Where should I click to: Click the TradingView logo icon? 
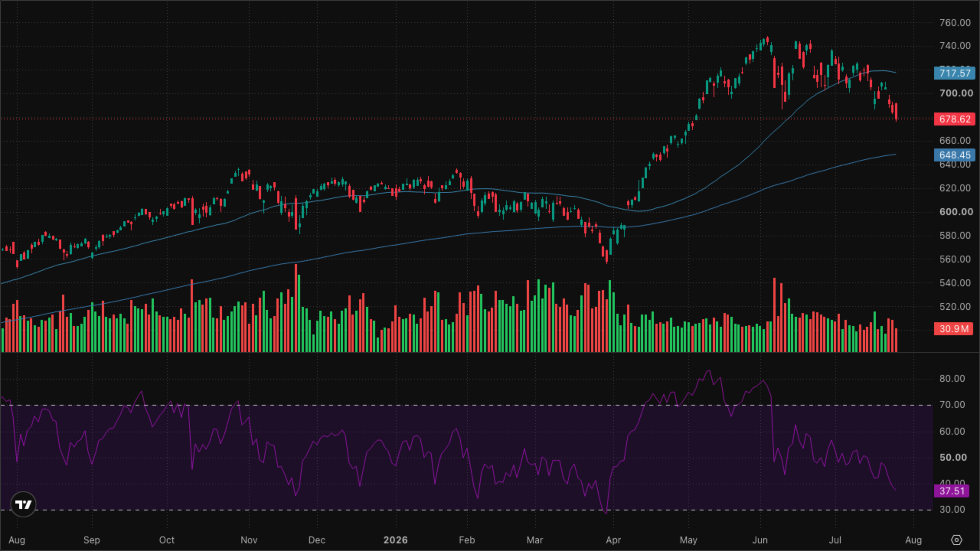[x=23, y=504]
